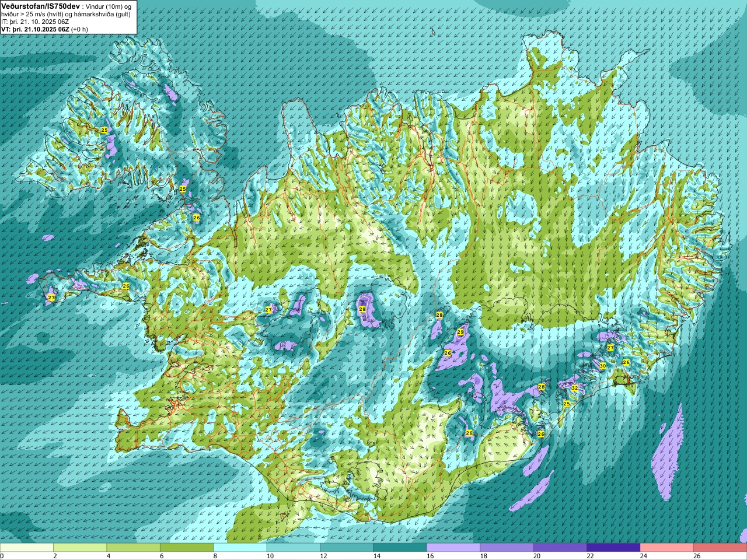The image size is (747, 560).
Task: Pick the dark indigo 22–24 legend swatch
Action: pos(613,548)
